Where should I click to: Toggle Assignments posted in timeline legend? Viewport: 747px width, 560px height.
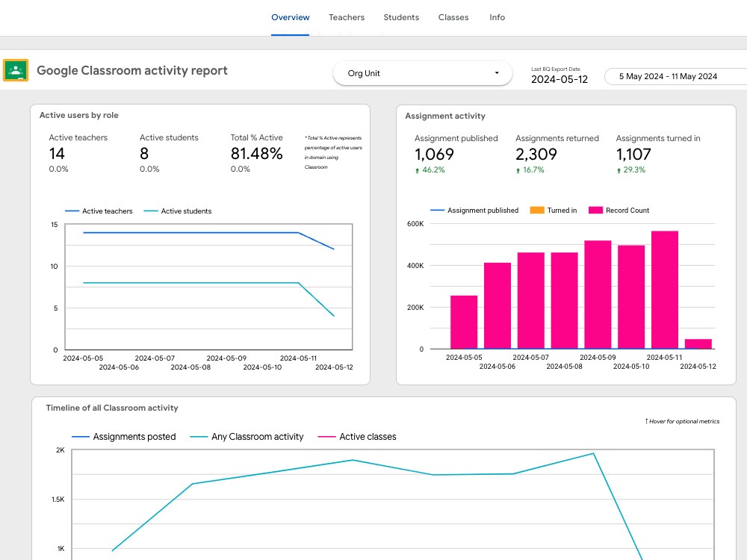point(124,437)
